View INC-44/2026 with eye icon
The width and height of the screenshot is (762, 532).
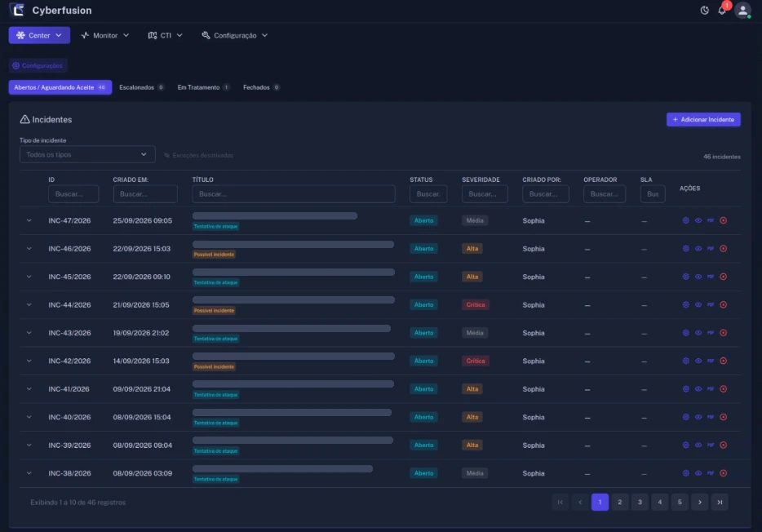coord(698,305)
